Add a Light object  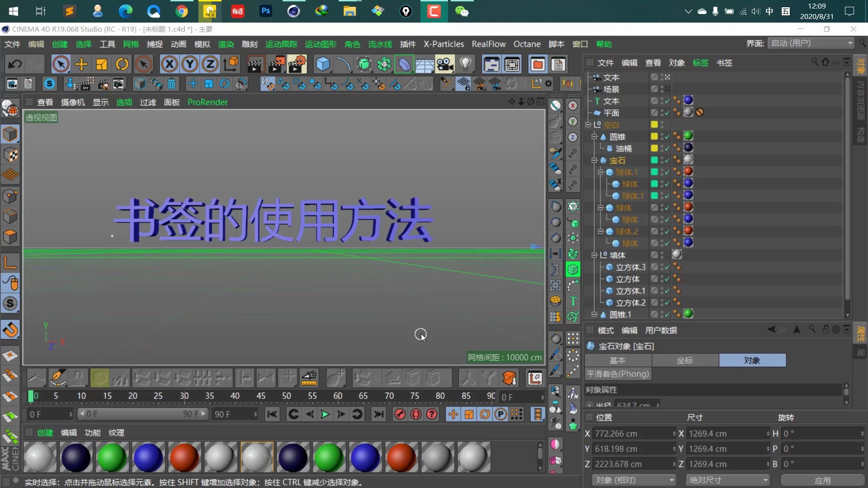467,64
